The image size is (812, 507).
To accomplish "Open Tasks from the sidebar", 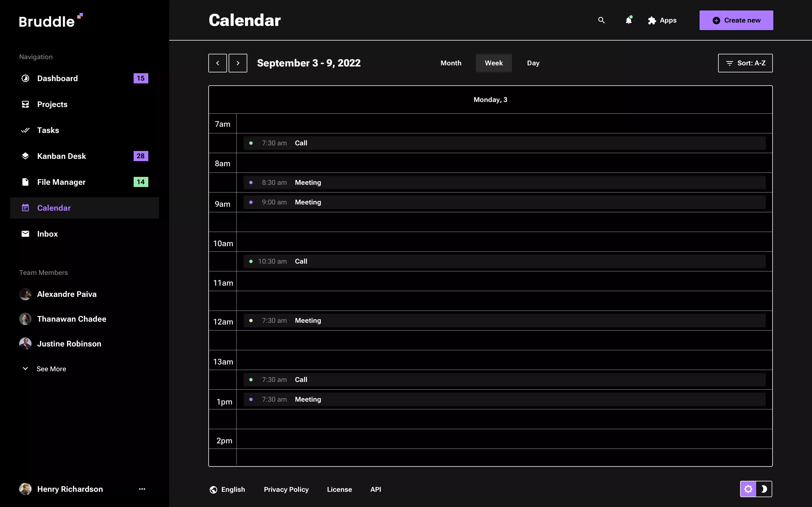I will tap(48, 130).
